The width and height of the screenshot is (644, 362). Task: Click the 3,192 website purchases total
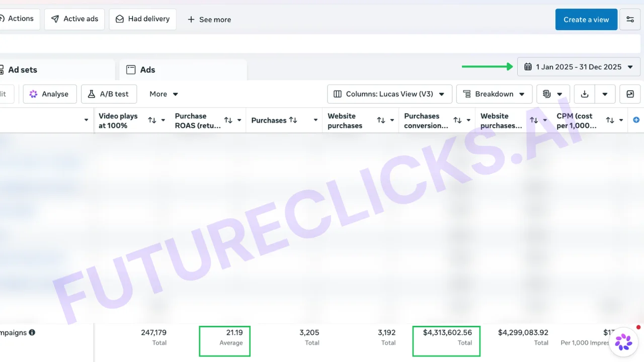pyautogui.click(x=386, y=333)
